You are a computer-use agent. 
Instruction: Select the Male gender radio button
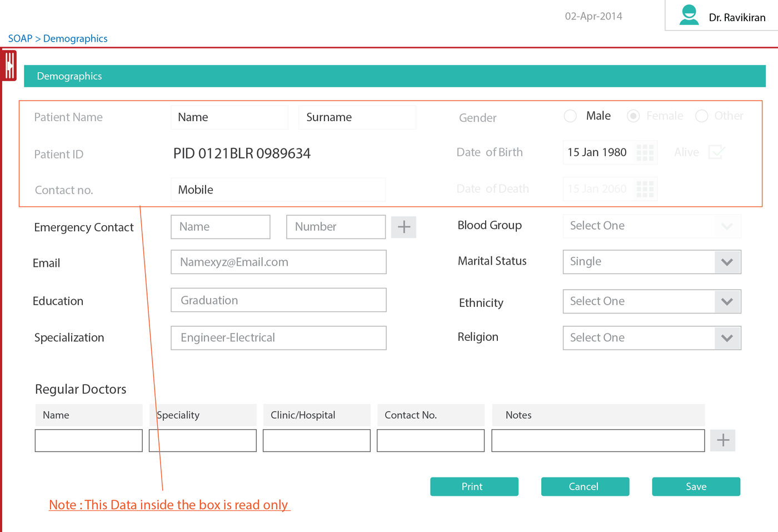tap(570, 116)
